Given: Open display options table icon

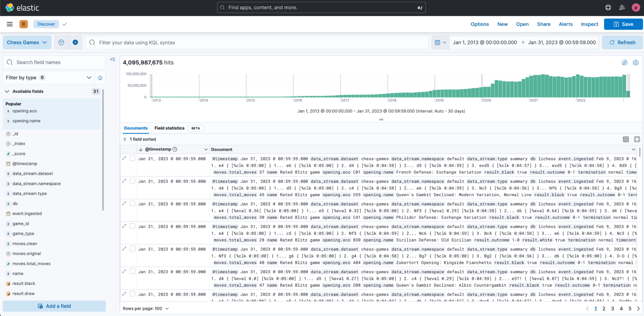Looking at the screenshot, I should click(626, 139).
